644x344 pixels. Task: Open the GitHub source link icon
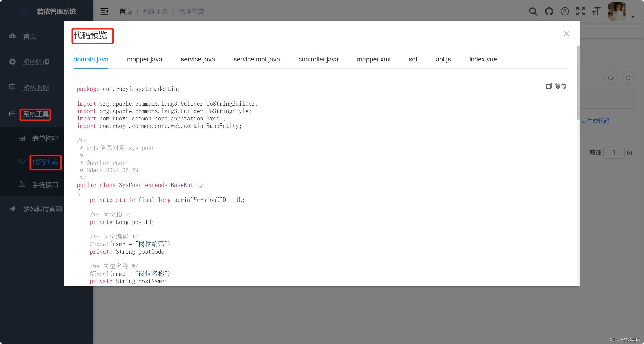click(x=549, y=12)
